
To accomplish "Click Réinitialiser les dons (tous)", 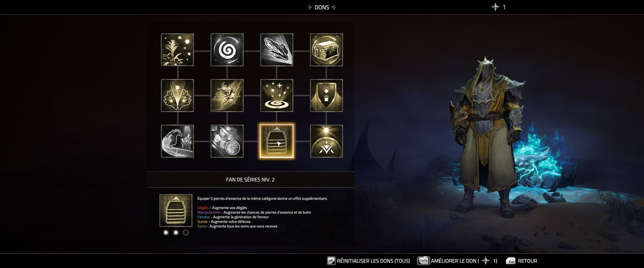I will [369, 261].
